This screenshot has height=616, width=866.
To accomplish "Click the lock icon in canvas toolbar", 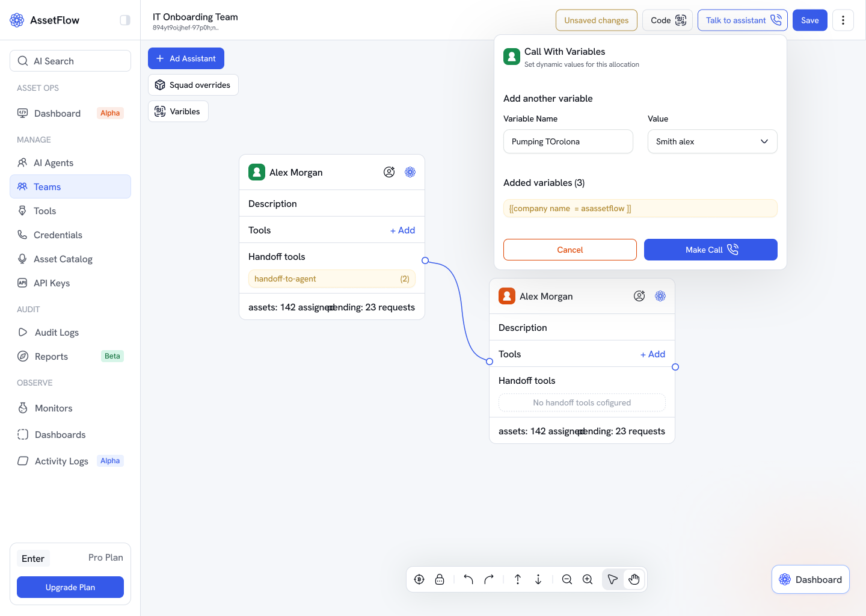I will 440,579.
